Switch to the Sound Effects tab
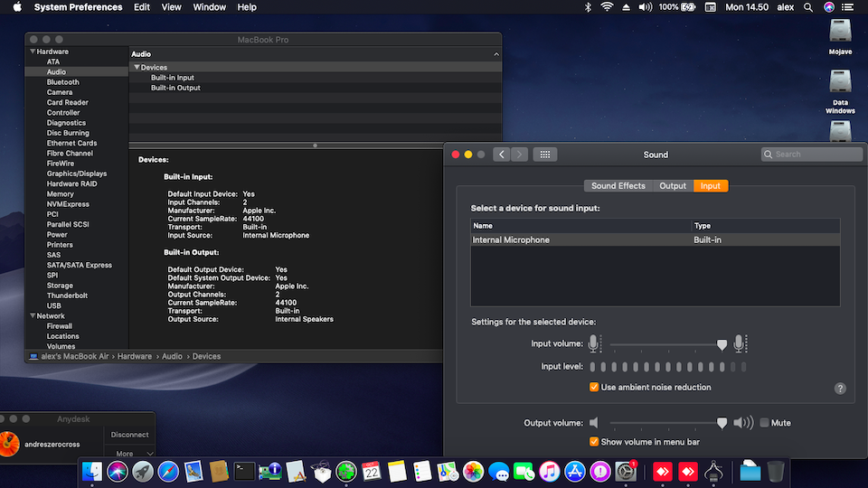The width and height of the screenshot is (868, 488). coord(618,186)
